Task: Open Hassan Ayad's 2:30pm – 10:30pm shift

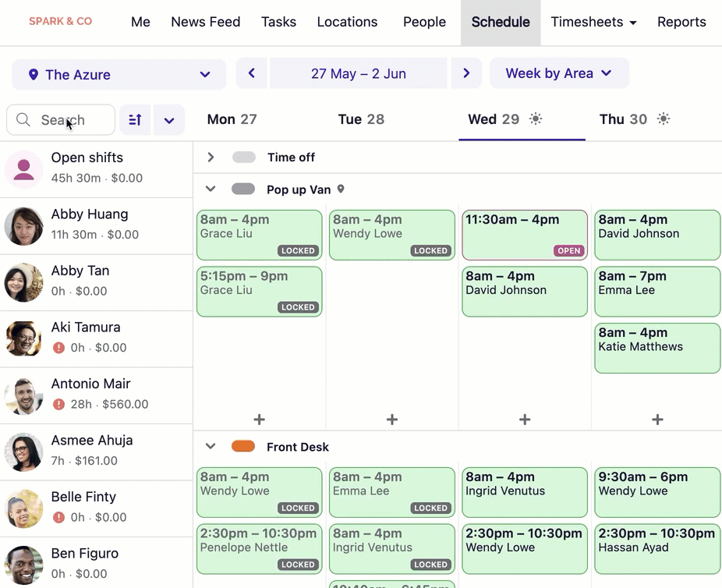Action: [x=657, y=549]
